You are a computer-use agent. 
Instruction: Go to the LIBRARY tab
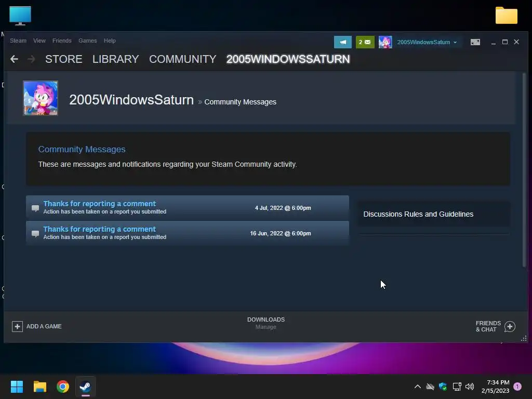click(x=116, y=59)
